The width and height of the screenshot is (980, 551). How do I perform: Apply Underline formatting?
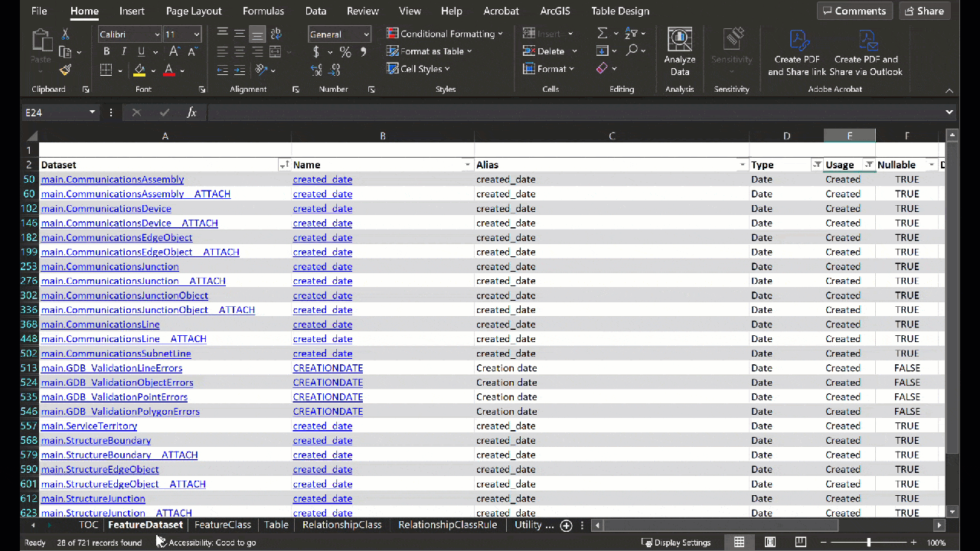[x=141, y=51]
